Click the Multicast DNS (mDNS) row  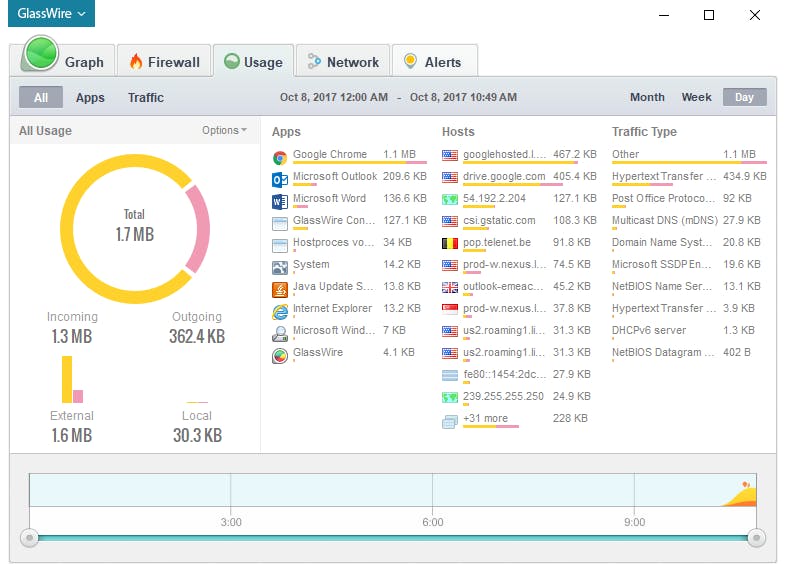tap(689, 221)
